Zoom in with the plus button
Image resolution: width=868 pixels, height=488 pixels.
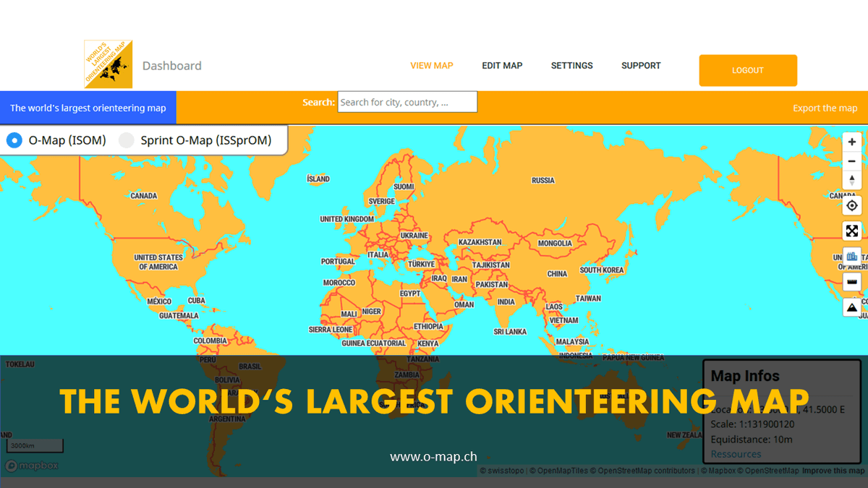(852, 142)
